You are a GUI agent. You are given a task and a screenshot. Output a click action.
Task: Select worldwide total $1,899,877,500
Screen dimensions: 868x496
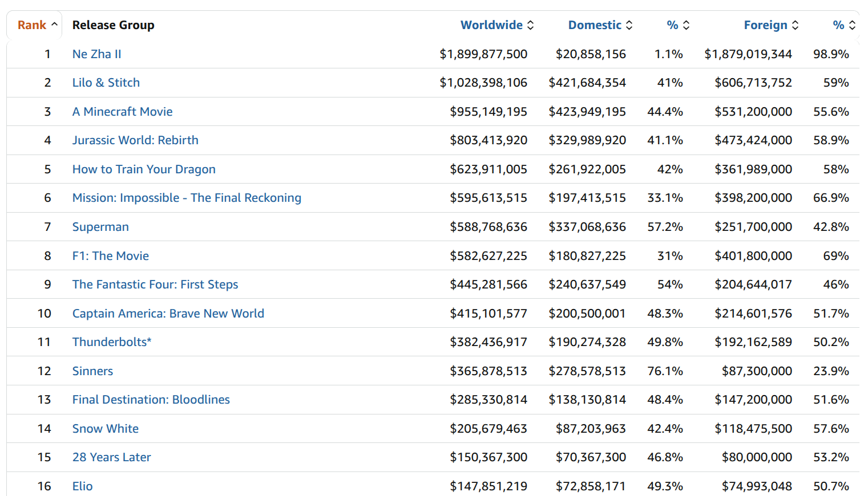coord(483,54)
